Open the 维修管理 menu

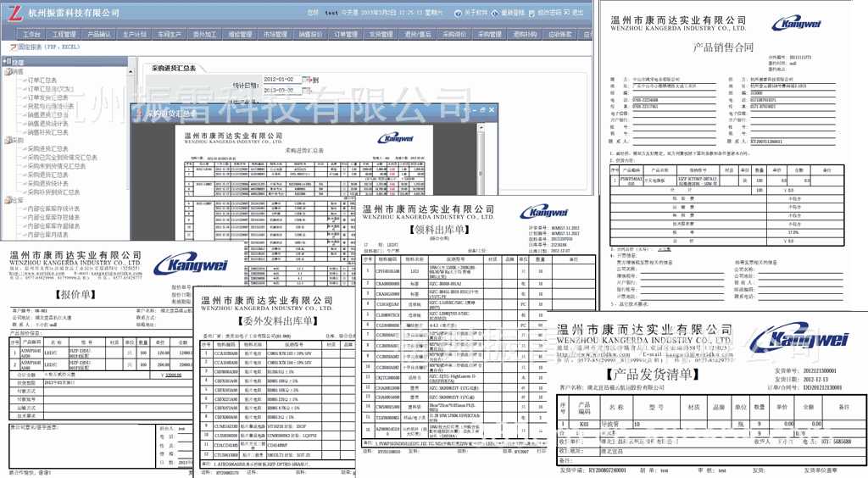(x=240, y=34)
